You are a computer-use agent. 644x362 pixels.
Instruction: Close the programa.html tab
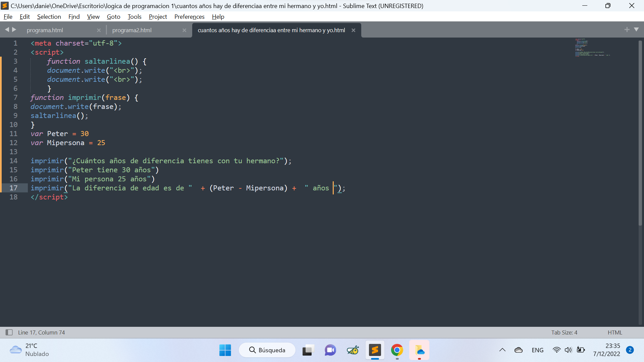[x=99, y=30]
